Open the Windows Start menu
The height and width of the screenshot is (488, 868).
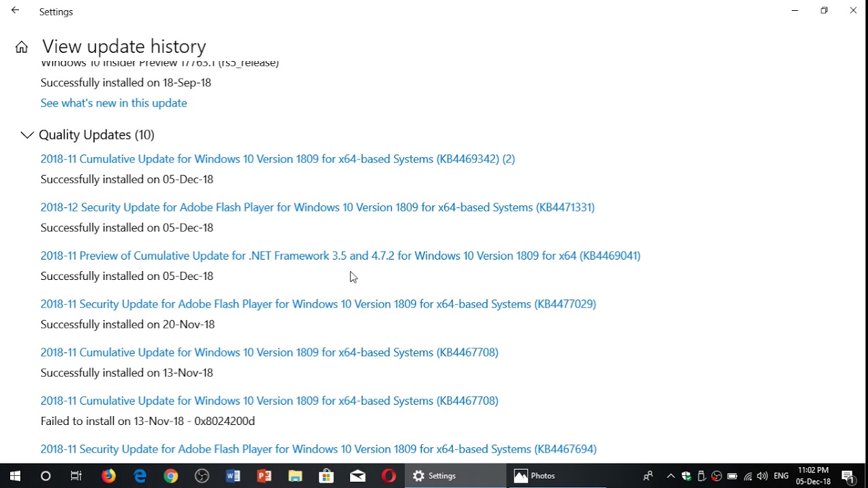15,476
